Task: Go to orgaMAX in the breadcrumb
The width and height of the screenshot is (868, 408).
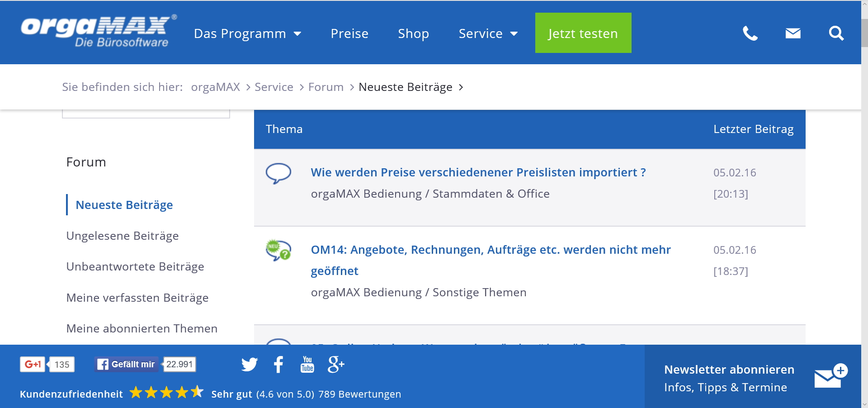Action: pos(215,87)
